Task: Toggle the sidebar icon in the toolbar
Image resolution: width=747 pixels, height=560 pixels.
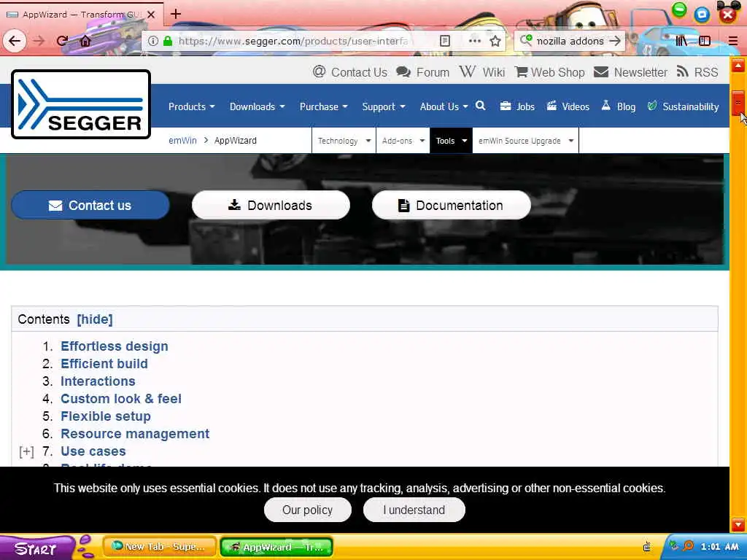Action: click(x=705, y=41)
